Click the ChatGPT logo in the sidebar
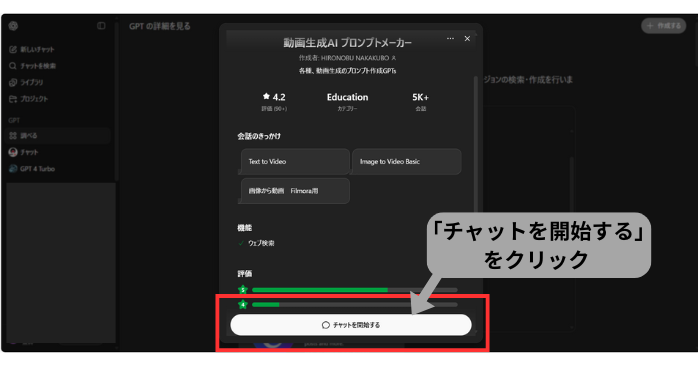698x365 pixels. pyautogui.click(x=13, y=26)
